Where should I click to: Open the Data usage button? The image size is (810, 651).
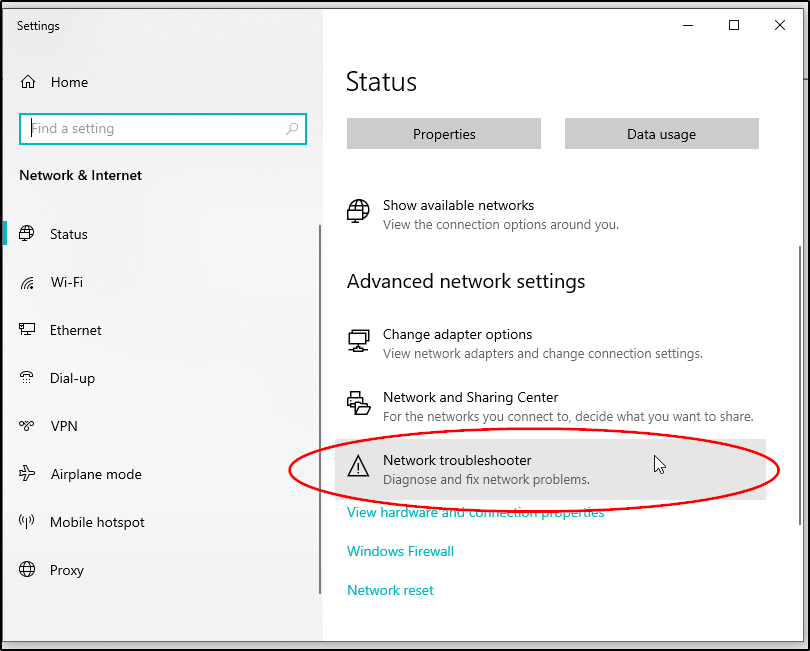661,134
